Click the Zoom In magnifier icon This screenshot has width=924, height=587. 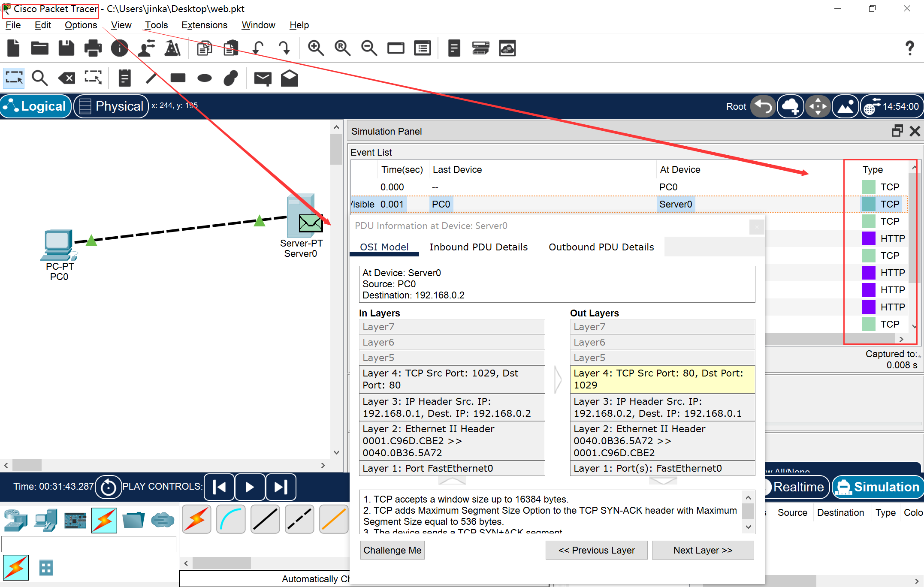316,48
